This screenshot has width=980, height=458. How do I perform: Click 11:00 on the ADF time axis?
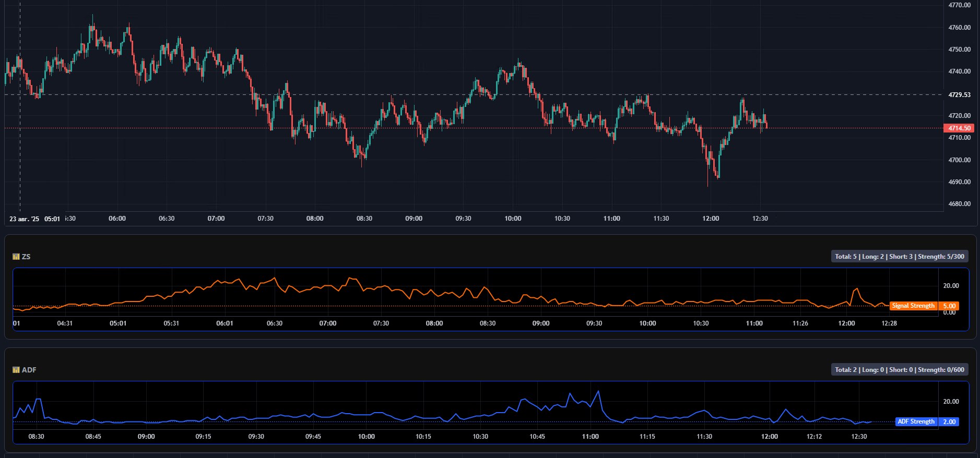(x=590, y=437)
